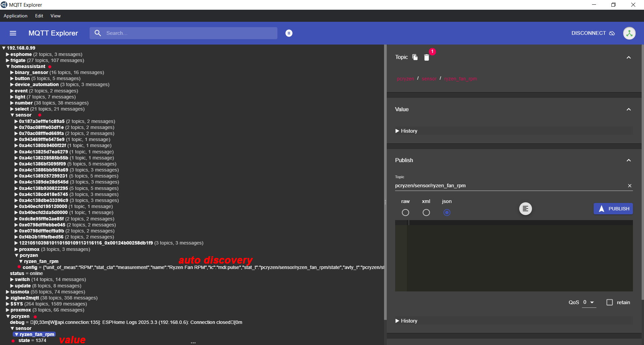Collapse the Value panel section
Viewport: 644px width, 345px height.
point(629,110)
